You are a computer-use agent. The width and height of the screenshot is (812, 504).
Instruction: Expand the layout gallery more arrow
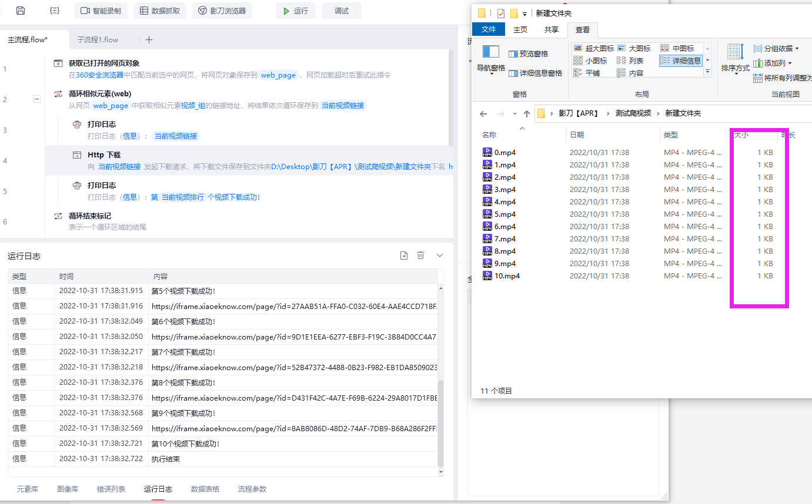point(707,72)
